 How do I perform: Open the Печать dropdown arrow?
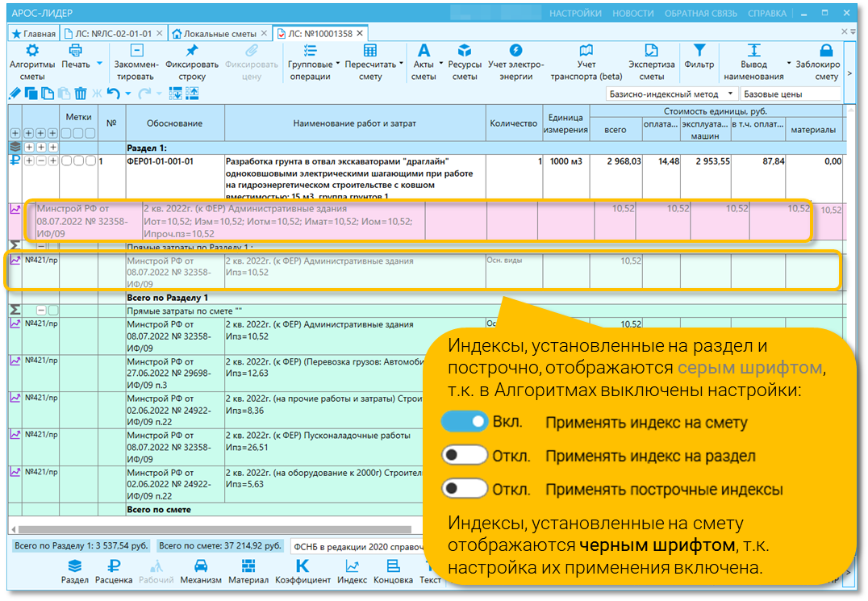(100, 64)
